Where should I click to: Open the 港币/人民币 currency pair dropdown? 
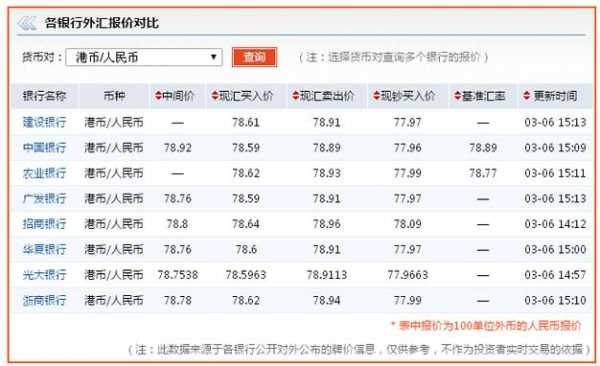point(144,57)
